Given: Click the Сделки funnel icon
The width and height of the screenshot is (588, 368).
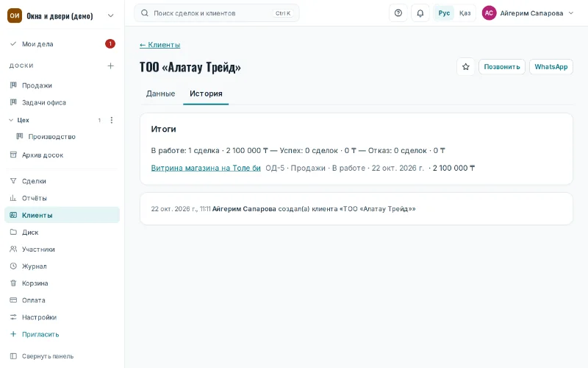Looking at the screenshot, I should pyautogui.click(x=13, y=181).
